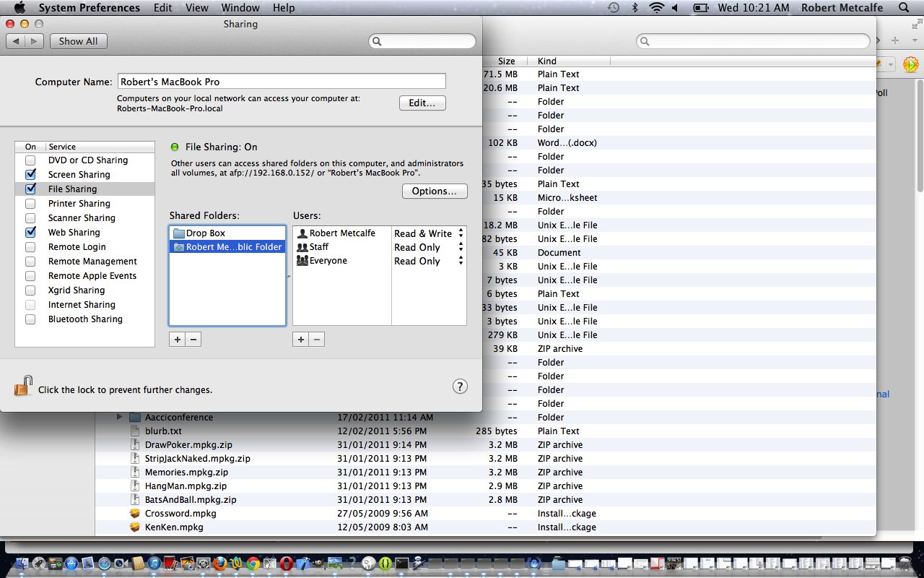924x578 pixels.
Task: Open the Help menu
Action: tap(284, 8)
